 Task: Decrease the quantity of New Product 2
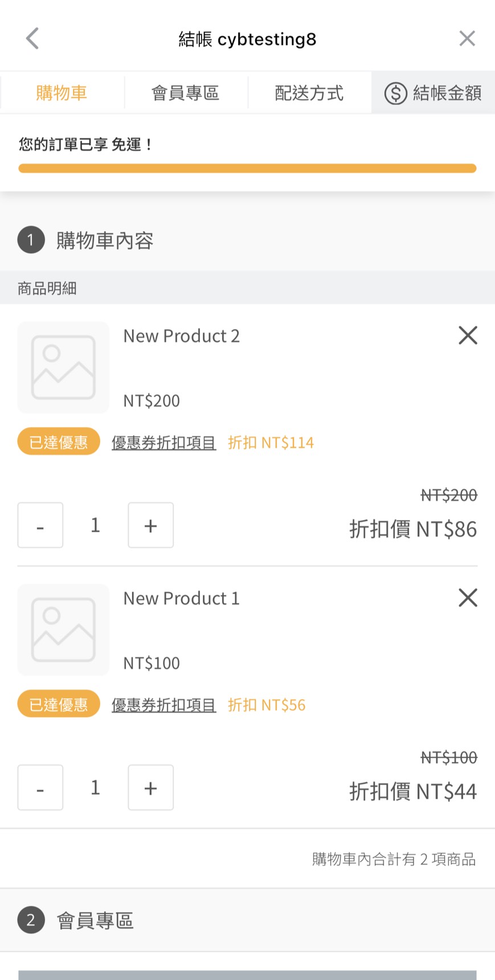click(40, 526)
